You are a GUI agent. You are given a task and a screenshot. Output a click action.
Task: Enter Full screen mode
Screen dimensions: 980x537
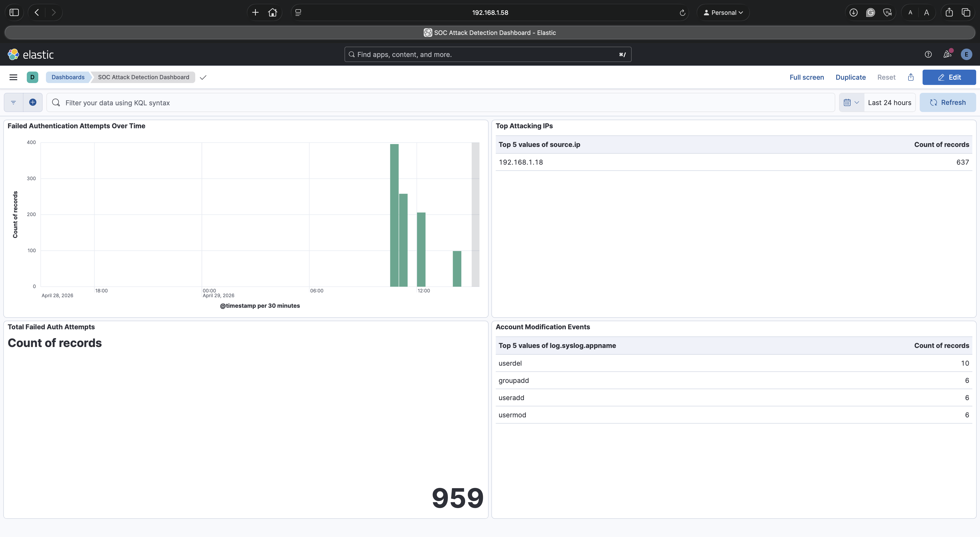coord(807,77)
